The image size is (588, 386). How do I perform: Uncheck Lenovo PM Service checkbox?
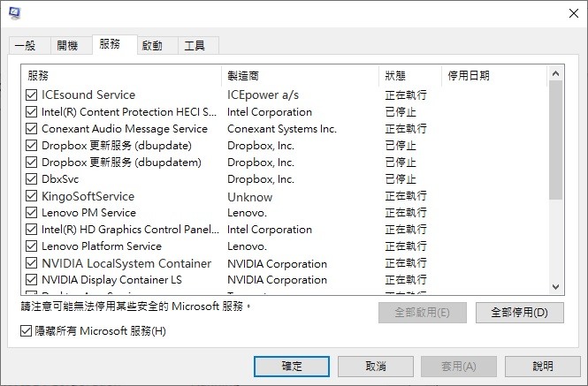33,213
